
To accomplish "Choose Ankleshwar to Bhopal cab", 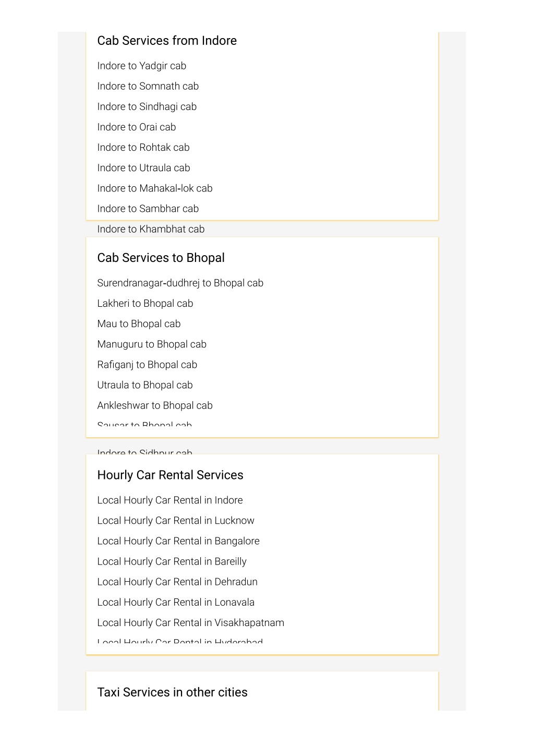I will point(155,405).
